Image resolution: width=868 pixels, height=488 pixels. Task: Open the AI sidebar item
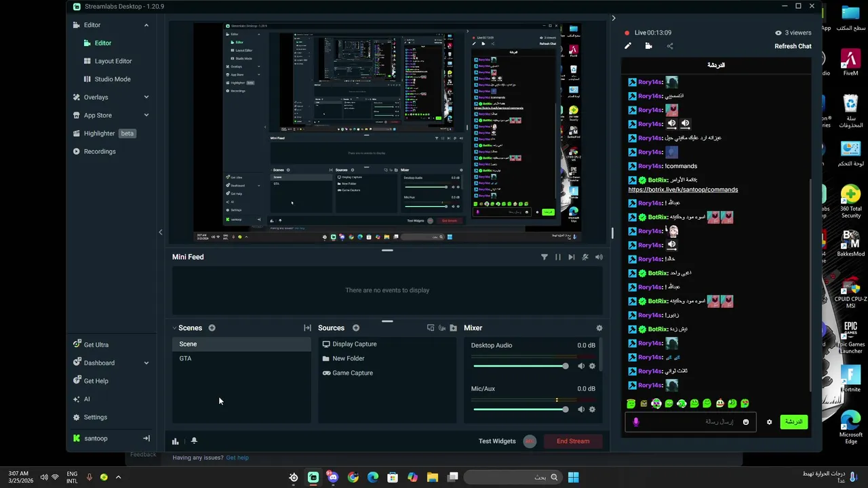[86, 399]
